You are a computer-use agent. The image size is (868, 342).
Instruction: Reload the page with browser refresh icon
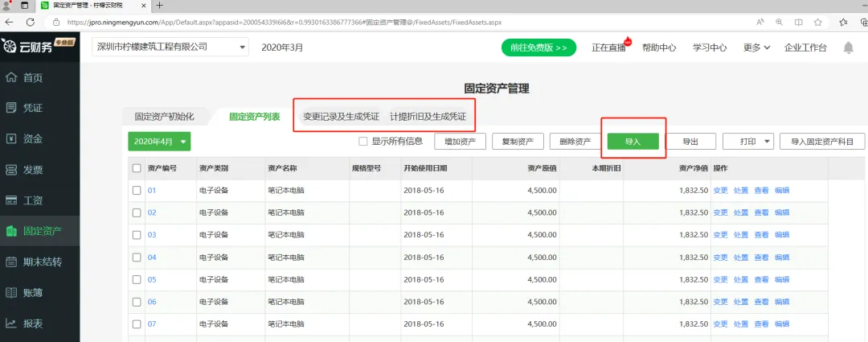31,23
